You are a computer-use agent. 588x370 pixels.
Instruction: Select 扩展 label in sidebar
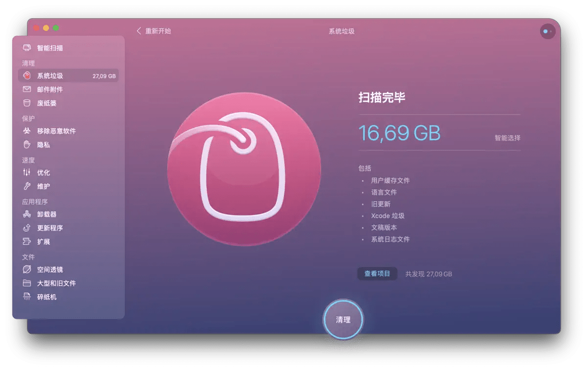point(44,242)
